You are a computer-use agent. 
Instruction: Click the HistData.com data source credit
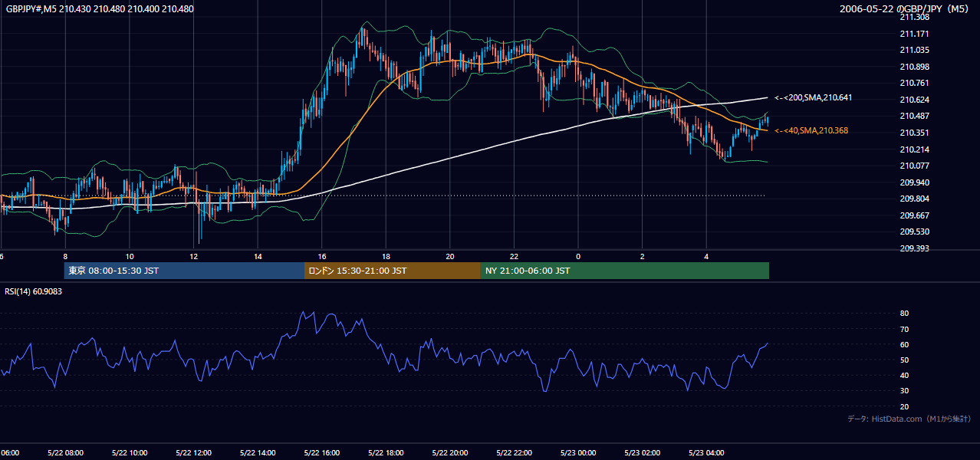[909, 419]
